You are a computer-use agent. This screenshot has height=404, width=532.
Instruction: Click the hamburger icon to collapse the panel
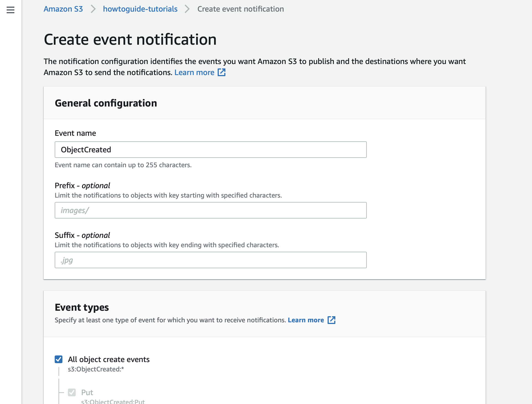10,10
